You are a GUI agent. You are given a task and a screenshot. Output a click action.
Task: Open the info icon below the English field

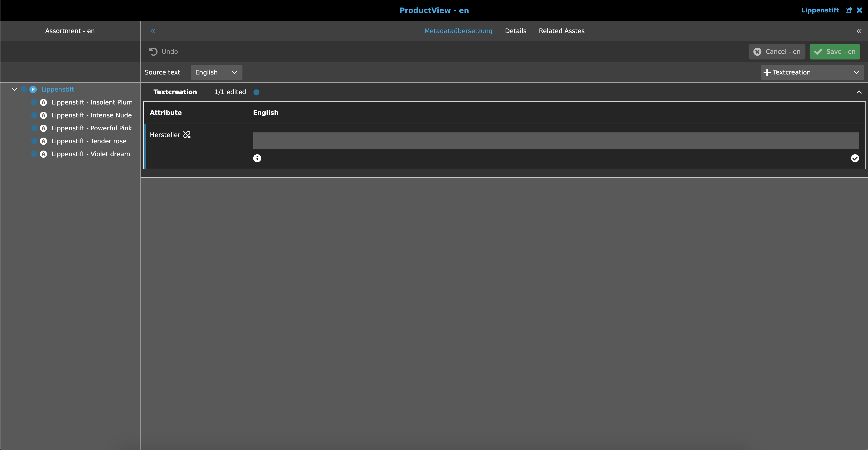tap(257, 158)
